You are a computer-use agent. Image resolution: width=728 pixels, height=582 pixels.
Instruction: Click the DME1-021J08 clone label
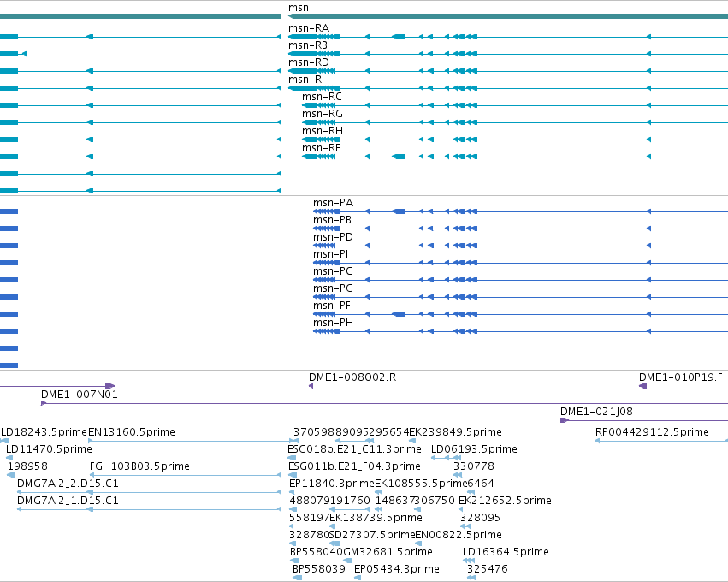tap(596, 413)
